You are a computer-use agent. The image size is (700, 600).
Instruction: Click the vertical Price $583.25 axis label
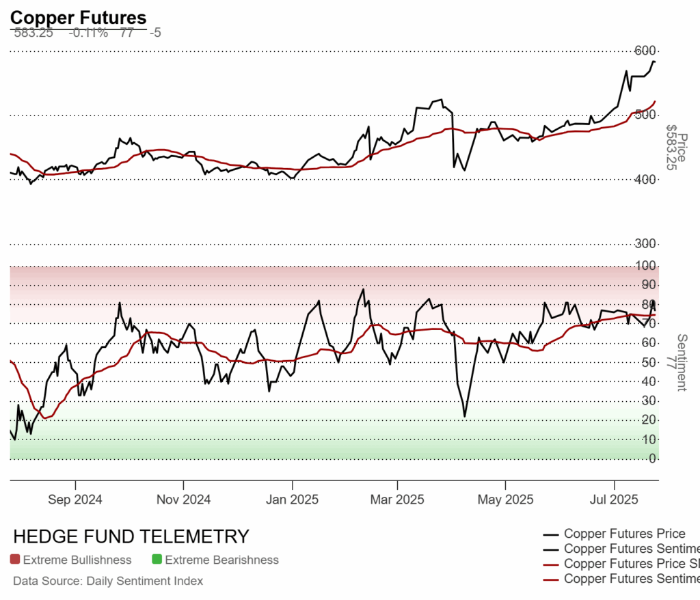[677, 147]
